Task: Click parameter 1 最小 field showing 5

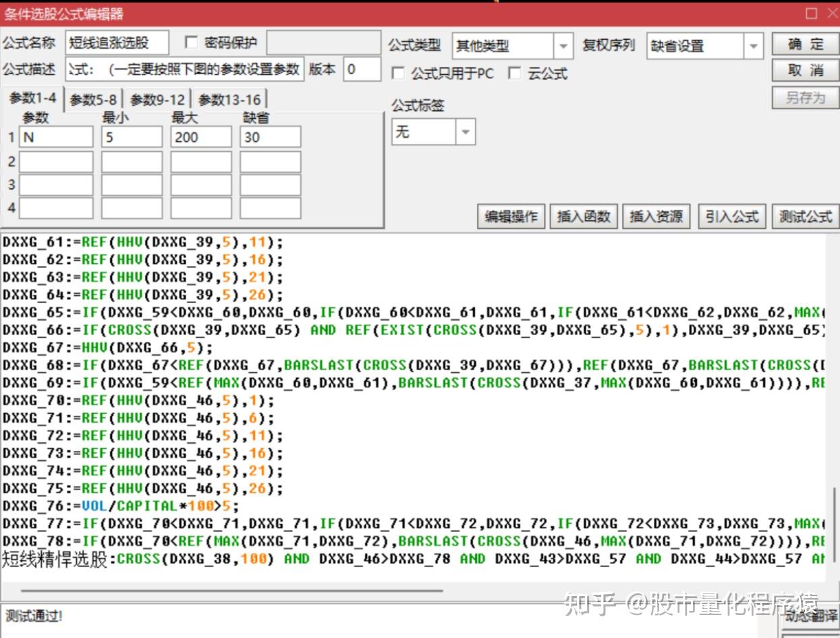Action: [132, 137]
